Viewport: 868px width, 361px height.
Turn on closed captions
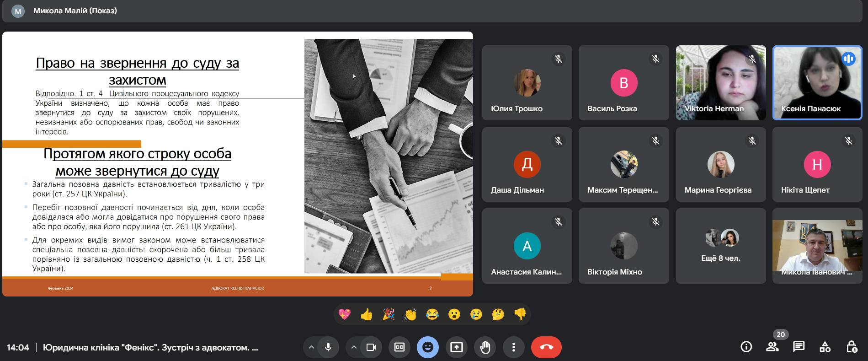(399, 347)
